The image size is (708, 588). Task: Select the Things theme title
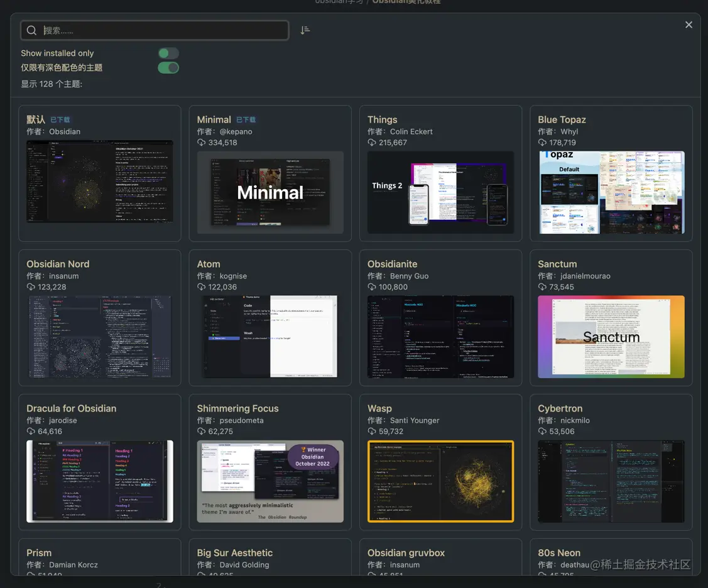pos(383,120)
